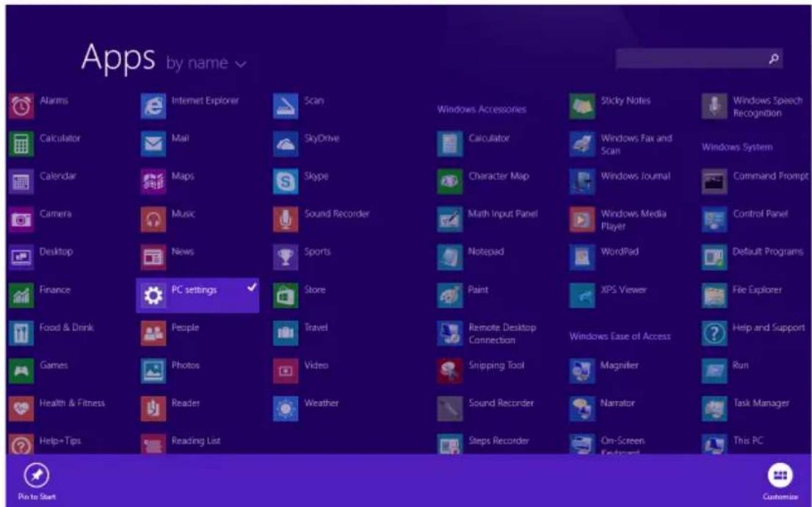
Task: Open the SkyDrive app icon
Action: click(x=286, y=144)
